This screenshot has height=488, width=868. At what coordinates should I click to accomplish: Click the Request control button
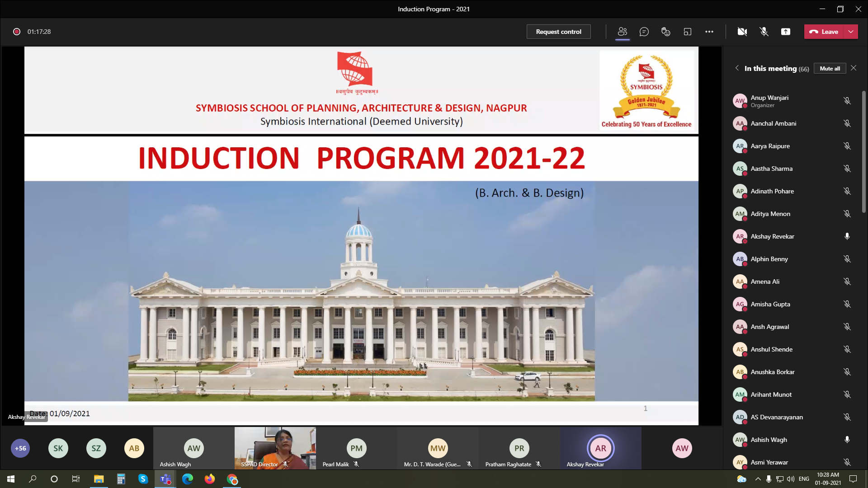point(558,32)
